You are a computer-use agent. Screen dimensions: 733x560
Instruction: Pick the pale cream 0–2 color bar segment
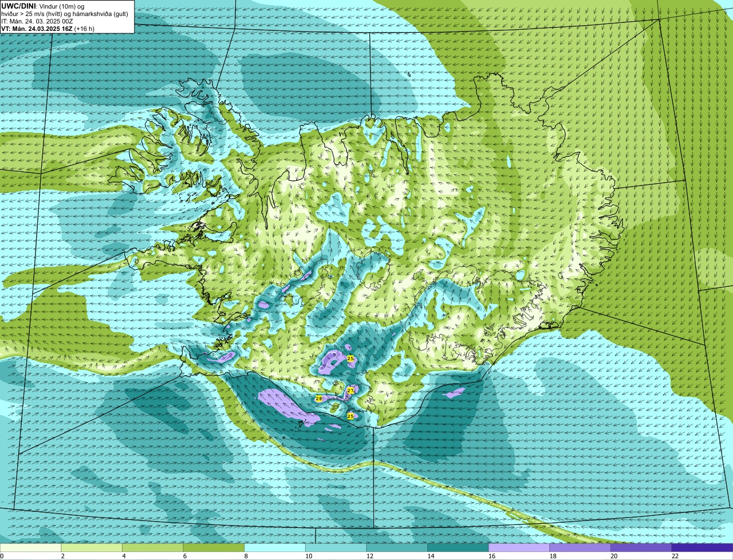coord(30,547)
